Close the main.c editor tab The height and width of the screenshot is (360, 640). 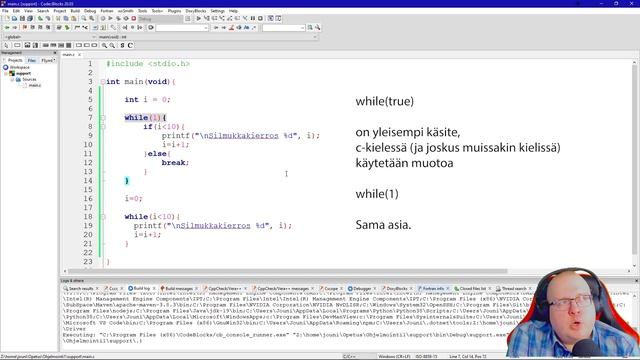coord(80,55)
